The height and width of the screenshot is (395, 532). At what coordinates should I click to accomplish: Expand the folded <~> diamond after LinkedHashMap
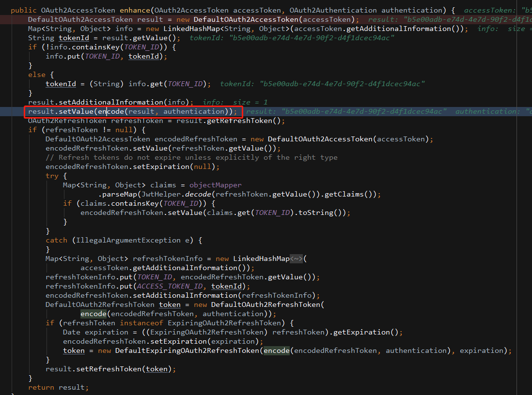(296, 258)
